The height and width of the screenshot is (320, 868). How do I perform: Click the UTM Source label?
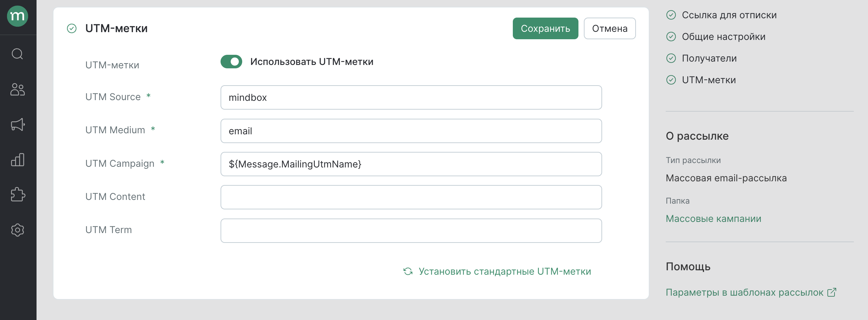pyautogui.click(x=113, y=97)
